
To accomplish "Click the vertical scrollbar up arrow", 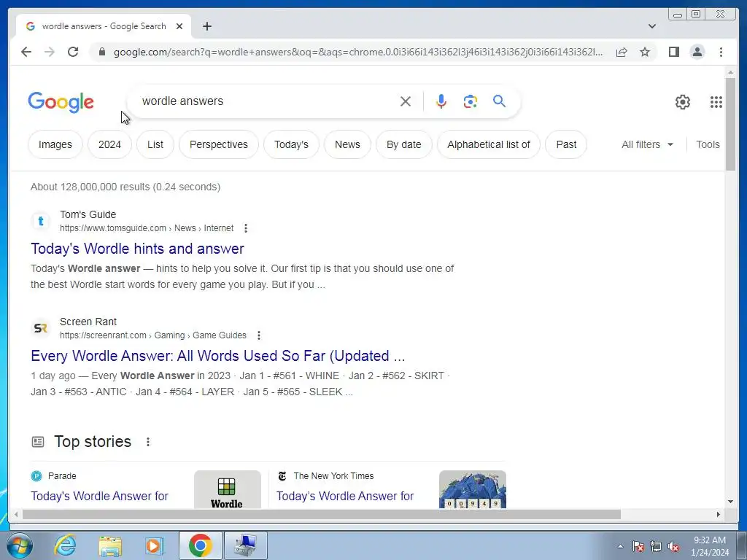I will coord(730,73).
